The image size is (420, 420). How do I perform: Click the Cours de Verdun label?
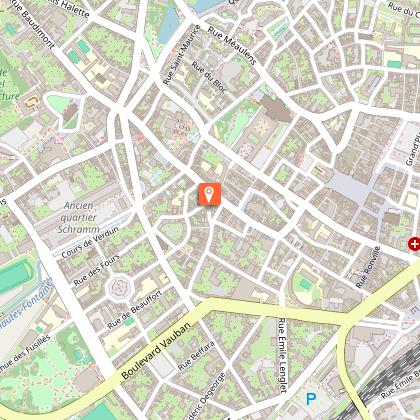click(x=90, y=242)
